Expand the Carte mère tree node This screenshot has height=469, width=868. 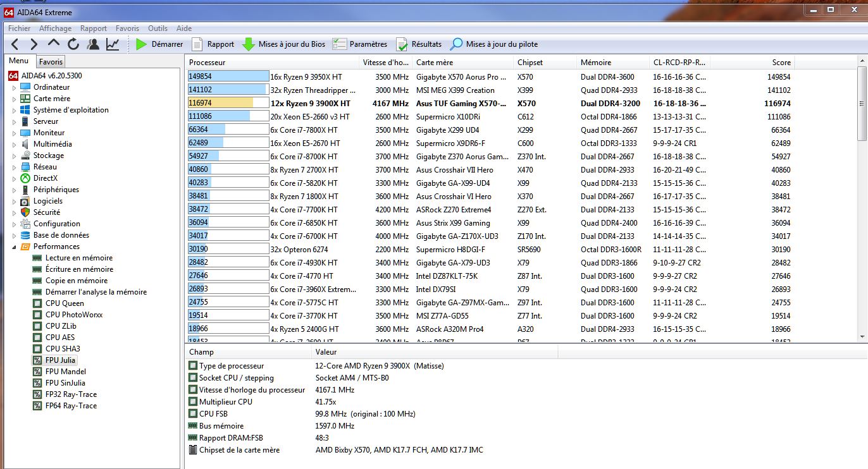pyautogui.click(x=14, y=99)
